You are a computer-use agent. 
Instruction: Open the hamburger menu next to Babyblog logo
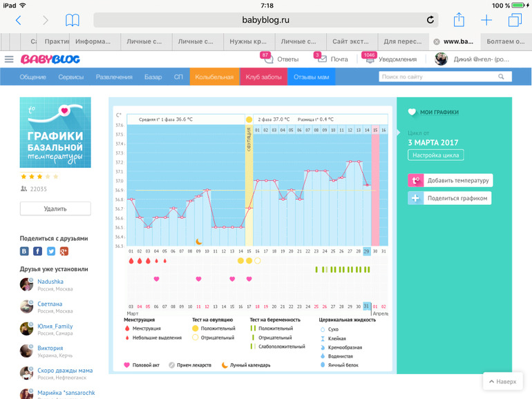9,59
